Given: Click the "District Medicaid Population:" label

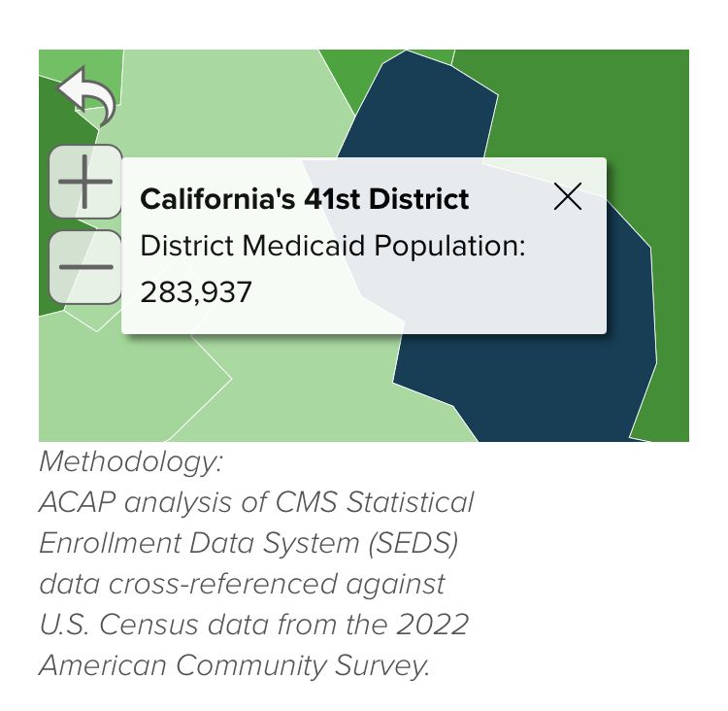Looking at the screenshot, I should pos(333,246).
